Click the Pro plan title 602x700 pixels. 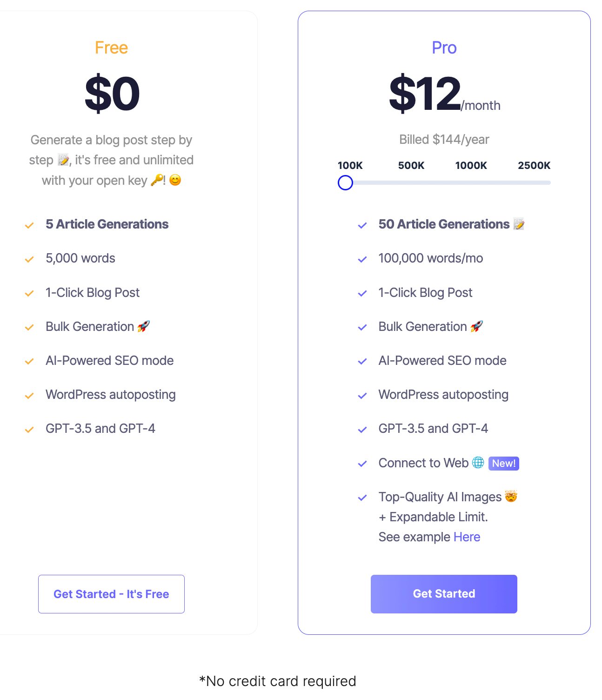(444, 47)
